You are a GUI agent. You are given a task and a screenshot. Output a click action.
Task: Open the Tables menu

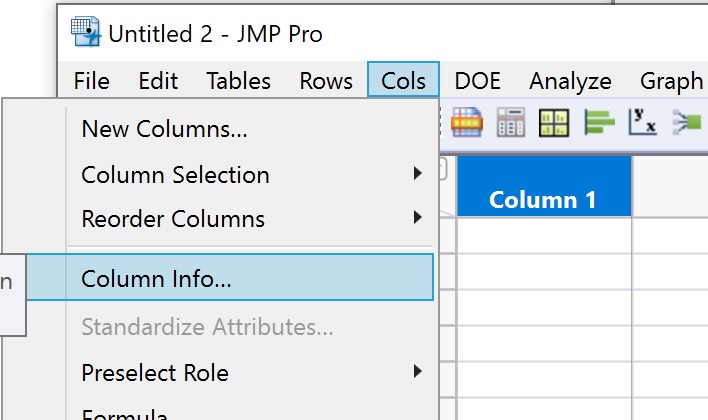238,81
